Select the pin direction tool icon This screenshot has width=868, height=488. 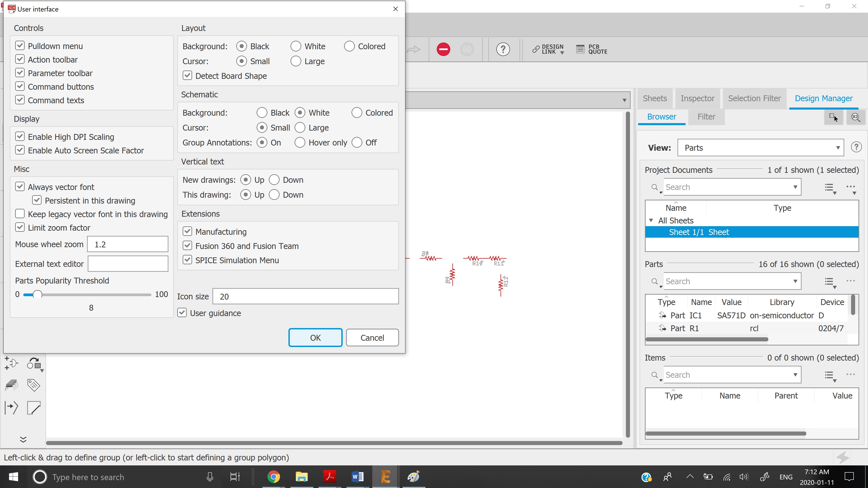click(x=11, y=408)
